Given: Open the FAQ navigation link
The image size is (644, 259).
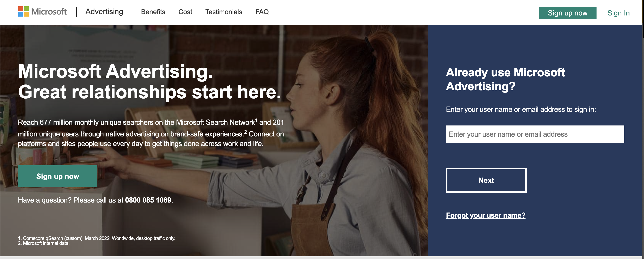Looking at the screenshot, I should coord(262,12).
